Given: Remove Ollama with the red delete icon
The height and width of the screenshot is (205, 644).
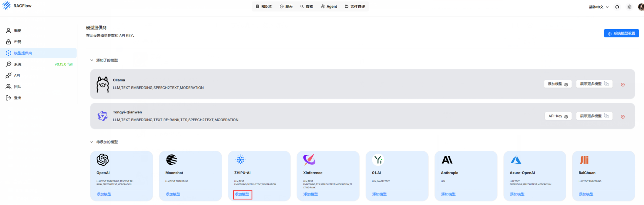Looking at the screenshot, I should (x=623, y=85).
